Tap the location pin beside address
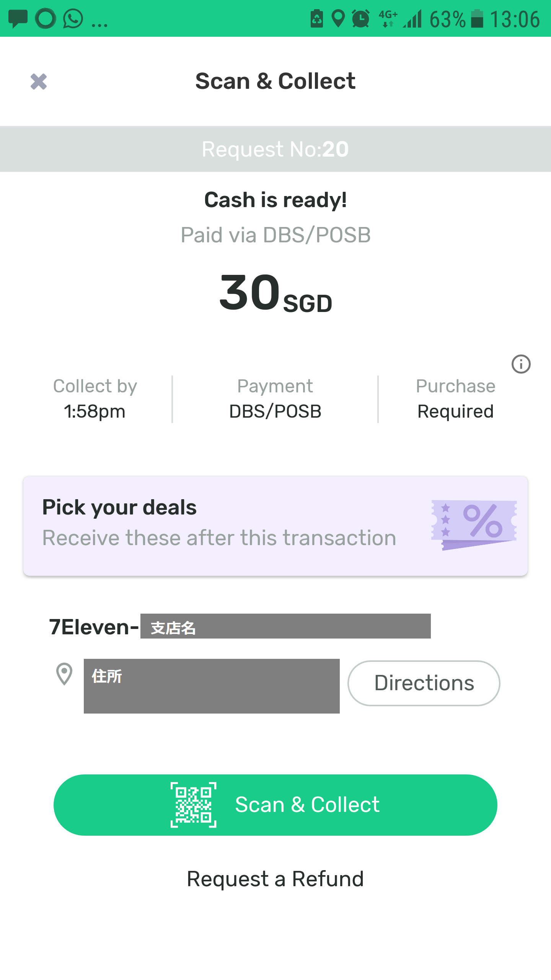The width and height of the screenshot is (551, 980). coord(64,674)
